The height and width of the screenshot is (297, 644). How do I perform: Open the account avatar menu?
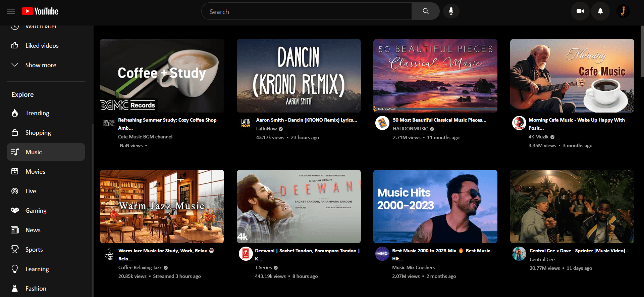tap(623, 11)
